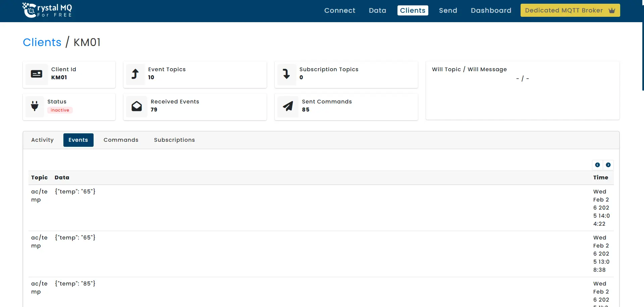Image resolution: width=644 pixels, height=307 pixels.
Task: Click the Received Events count 79
Action: coord(154,110)
